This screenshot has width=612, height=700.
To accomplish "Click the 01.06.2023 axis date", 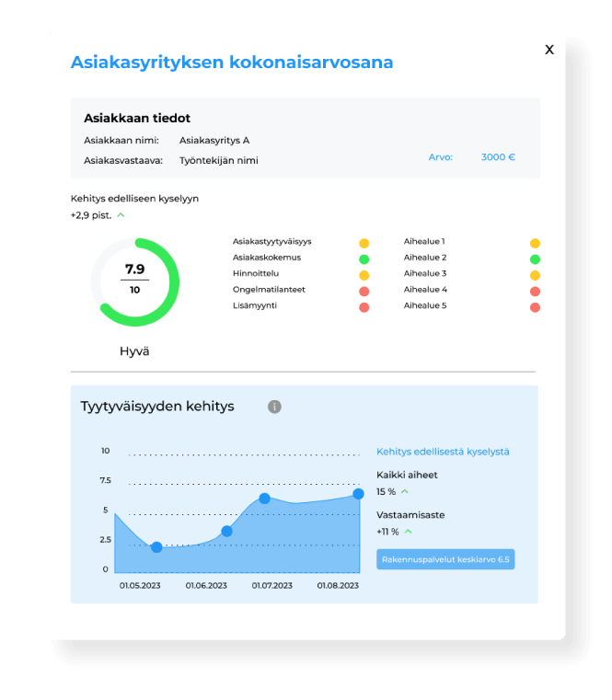I will (x=206, y=586).
